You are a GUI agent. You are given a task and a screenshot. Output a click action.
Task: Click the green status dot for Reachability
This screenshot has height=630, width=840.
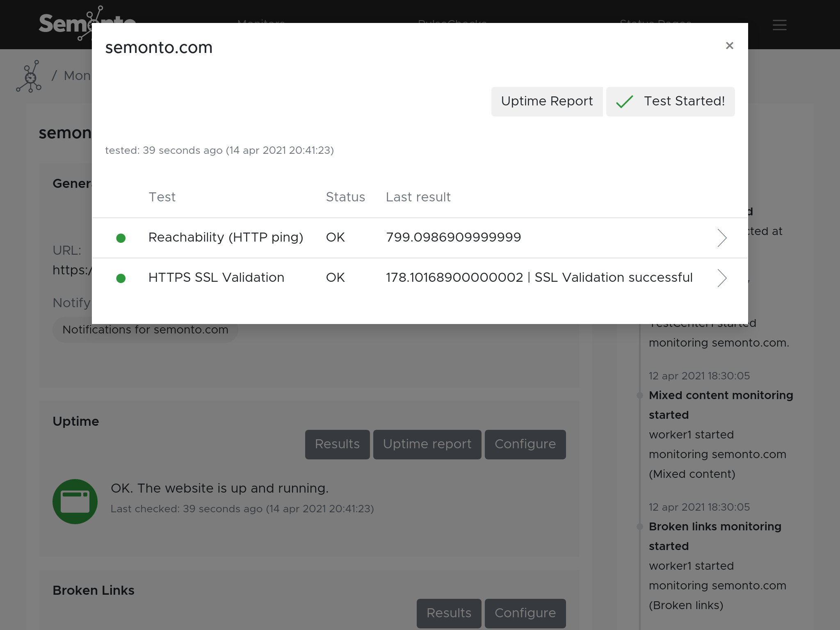[x=121, y=238]
